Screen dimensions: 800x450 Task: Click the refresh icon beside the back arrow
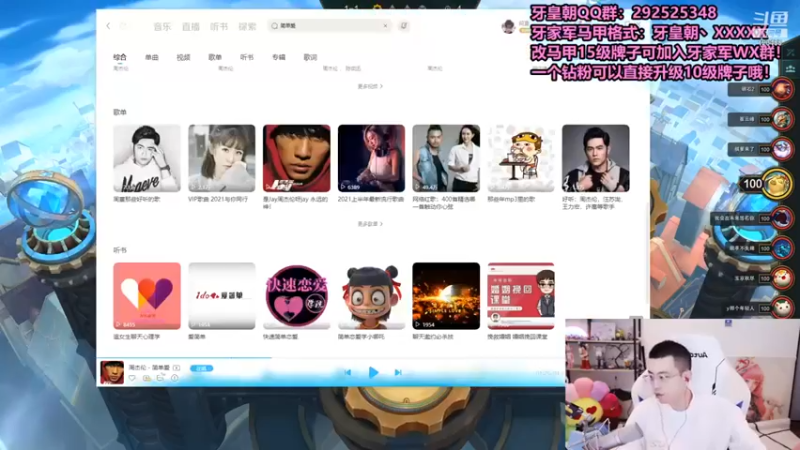pyautogui.click(x=123, y=26)
